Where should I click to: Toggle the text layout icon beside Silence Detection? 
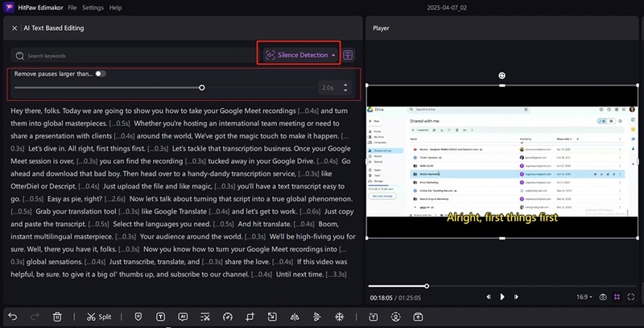(x=348, y=55)
